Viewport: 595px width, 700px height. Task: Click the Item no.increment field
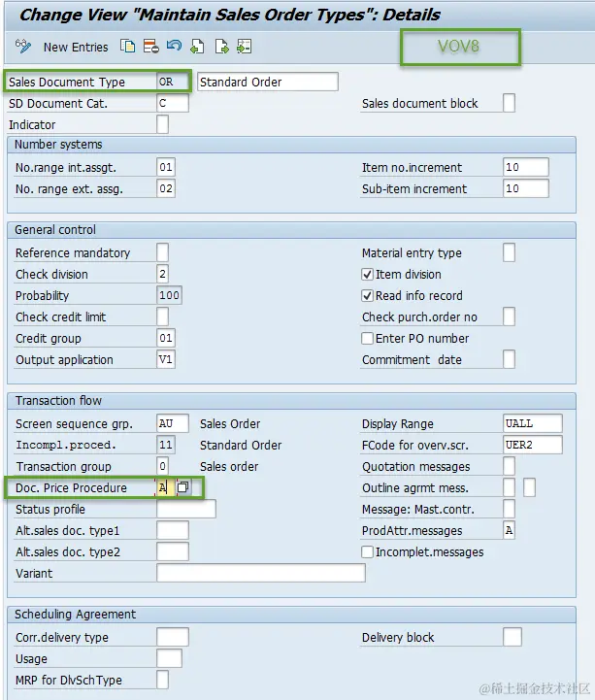tap(526, 167)
